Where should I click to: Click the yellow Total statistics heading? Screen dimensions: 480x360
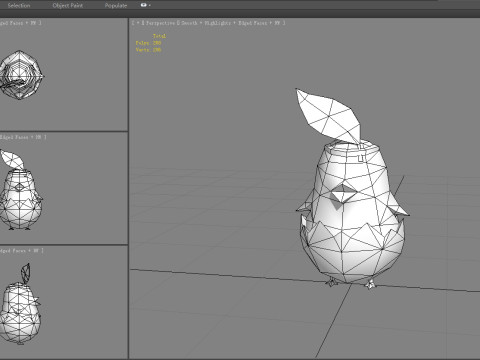coord(159,36)
